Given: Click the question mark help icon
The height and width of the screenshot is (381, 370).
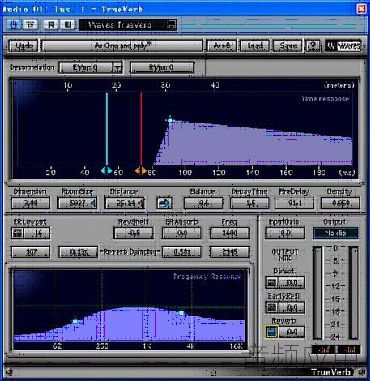Looking at the screenshot, I should click(313, 46).
